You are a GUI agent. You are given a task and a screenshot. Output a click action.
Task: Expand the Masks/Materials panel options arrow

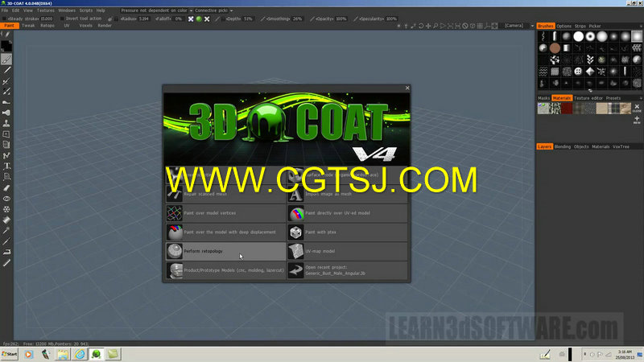click(641, 98)
